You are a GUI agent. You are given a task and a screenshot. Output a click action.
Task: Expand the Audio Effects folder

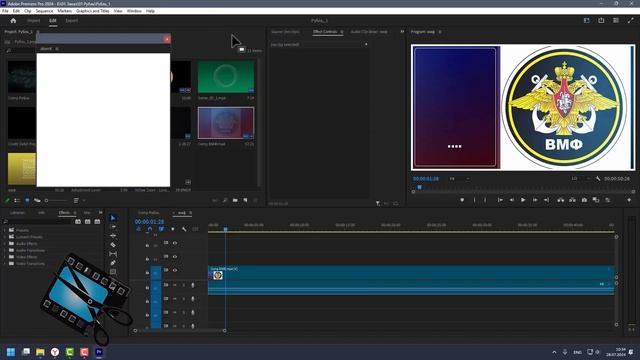5,244
